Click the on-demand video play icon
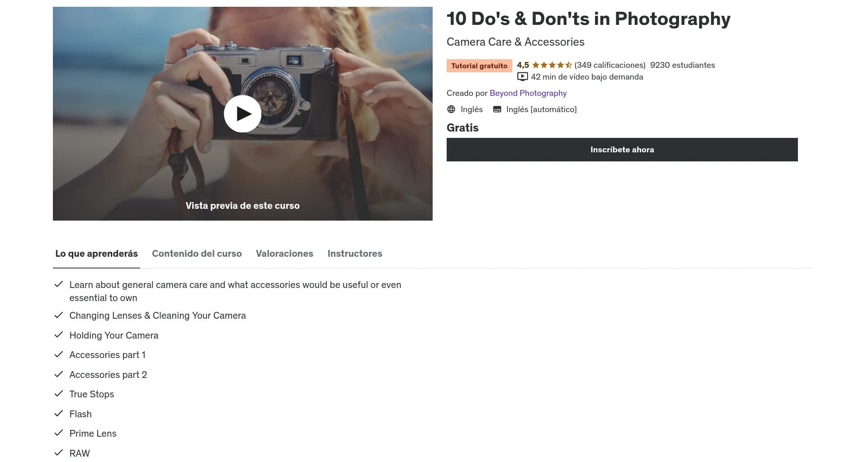Image resolution: width=868 pixels, height=462 pixels. click(522, 76)
